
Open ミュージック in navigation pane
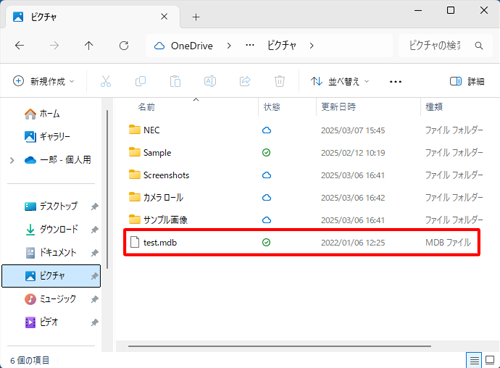pyautogui.click(x=50, y=299)
